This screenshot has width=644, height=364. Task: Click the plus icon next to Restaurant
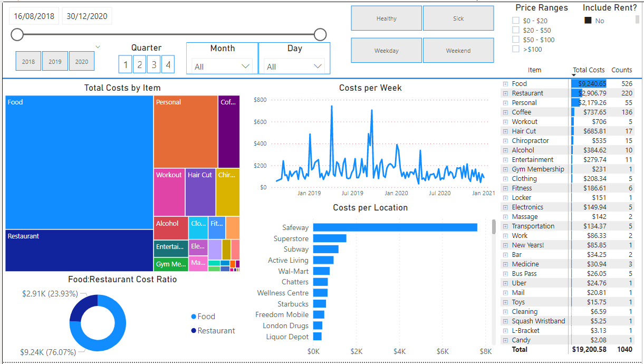coord(505,93)
